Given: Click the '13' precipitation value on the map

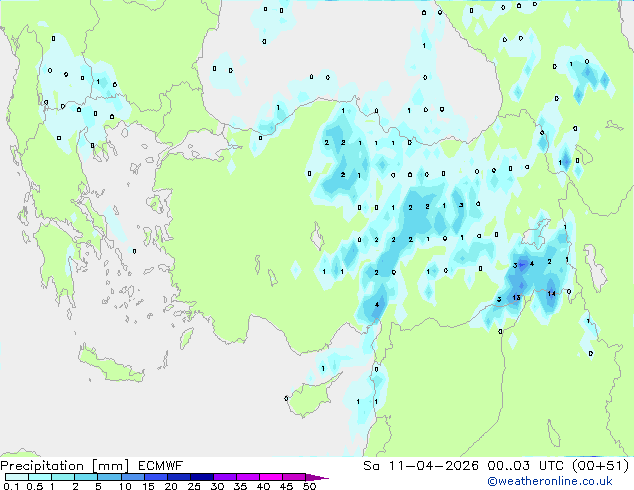Looking at the screenshot, I should click(516, 298).
